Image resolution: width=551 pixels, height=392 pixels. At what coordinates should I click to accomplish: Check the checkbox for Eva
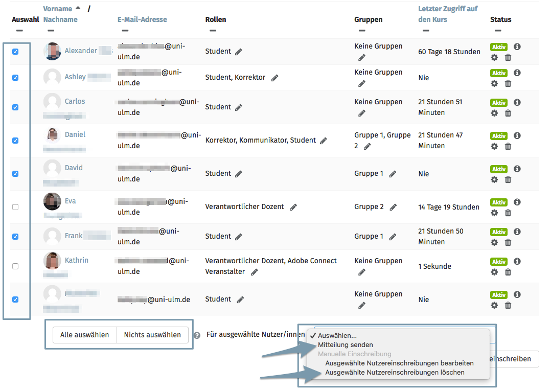15,207
